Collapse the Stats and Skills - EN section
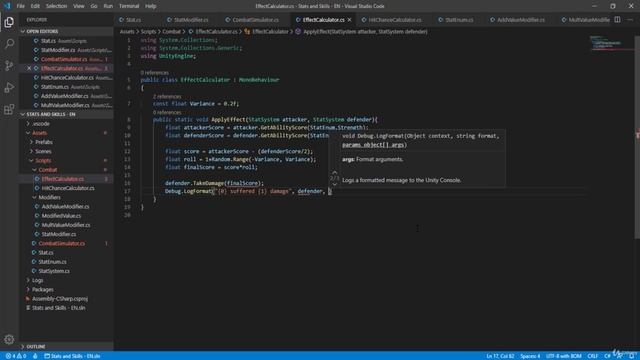Viewport: 640px width, 360px height. tap(51, 114)
